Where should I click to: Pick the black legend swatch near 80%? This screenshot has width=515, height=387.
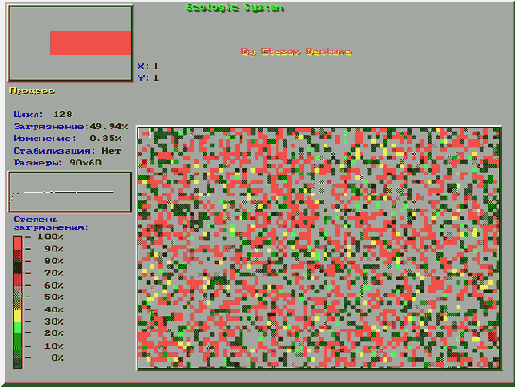point(18,268)
